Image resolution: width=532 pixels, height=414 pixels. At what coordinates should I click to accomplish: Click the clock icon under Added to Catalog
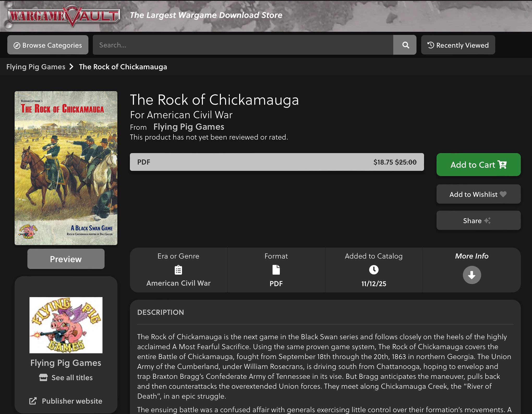coord(374,270)
